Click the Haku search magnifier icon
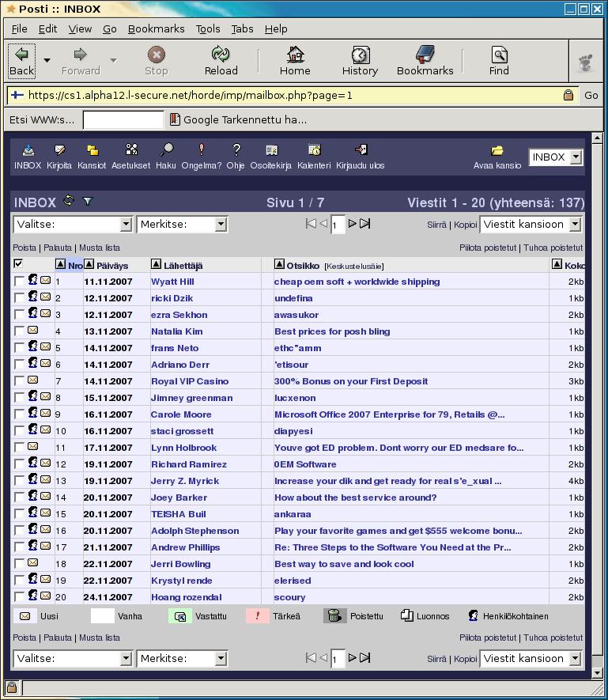Viewport: 608px width, 700px height. click(x=167, y=149)
